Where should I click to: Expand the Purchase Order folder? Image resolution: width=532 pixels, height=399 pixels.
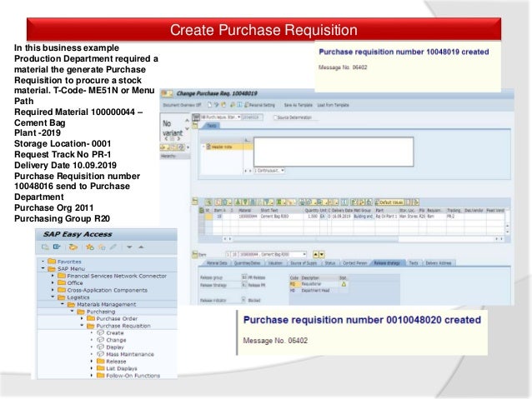[82, 318]
